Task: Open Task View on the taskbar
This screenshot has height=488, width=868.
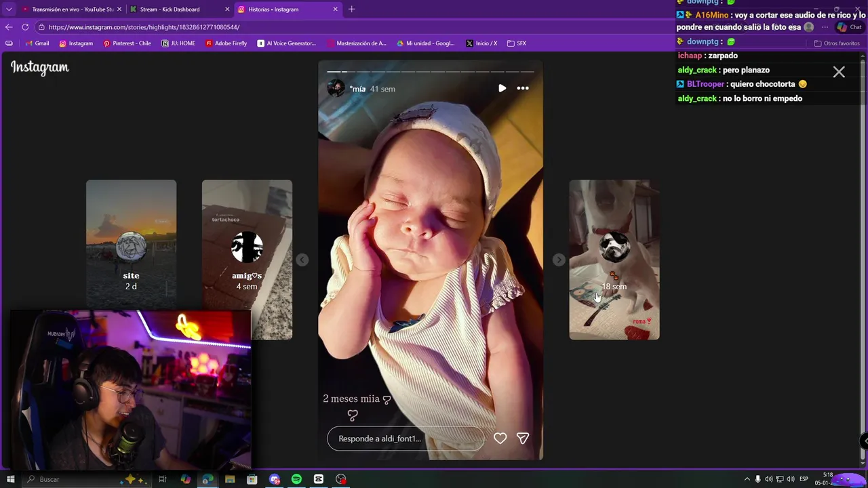Action: click(x=163, y=479)
